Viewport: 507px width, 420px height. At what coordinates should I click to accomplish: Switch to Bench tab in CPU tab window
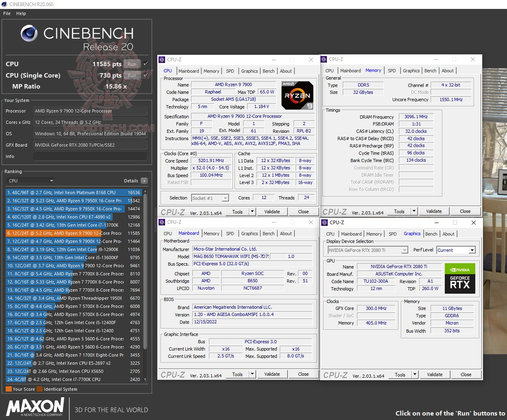pos(268,71)
